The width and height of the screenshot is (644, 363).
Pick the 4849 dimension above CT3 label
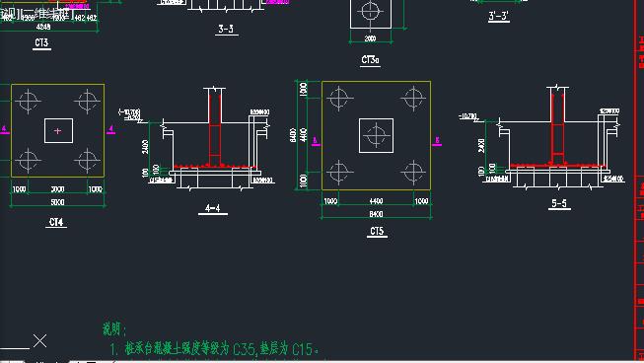pyautogui.click(x=43, y=27)
